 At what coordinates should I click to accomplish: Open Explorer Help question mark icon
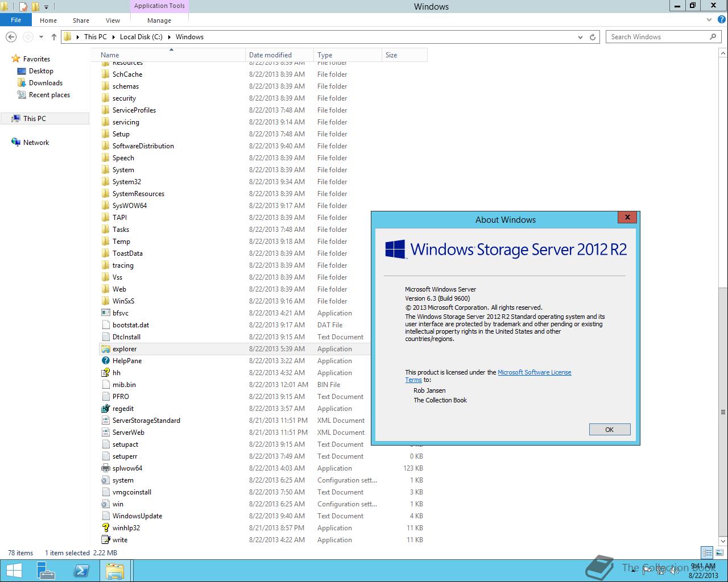coord(721,20)
